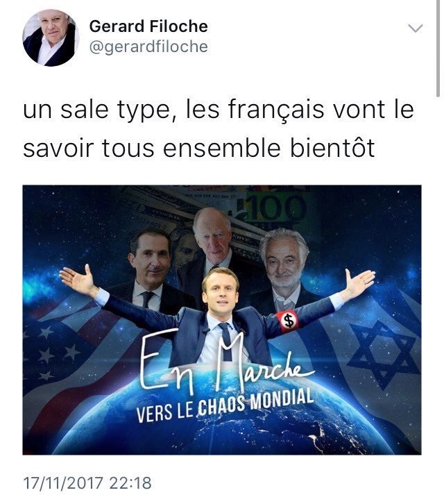444x504 pixels.
Task: Select the tweet text starting "un sale type"
Action: click(219, 128)
